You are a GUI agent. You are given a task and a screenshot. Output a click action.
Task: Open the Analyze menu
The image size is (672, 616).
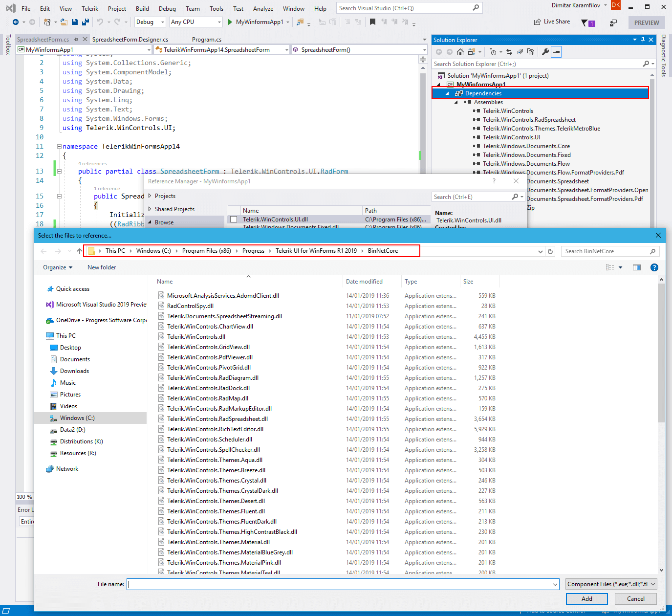[x=263, y=8]
